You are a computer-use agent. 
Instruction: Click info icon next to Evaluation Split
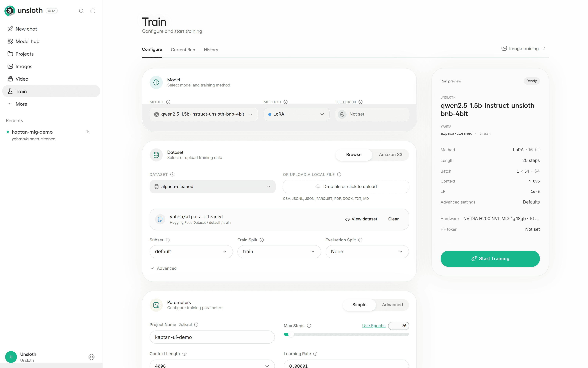360,240
